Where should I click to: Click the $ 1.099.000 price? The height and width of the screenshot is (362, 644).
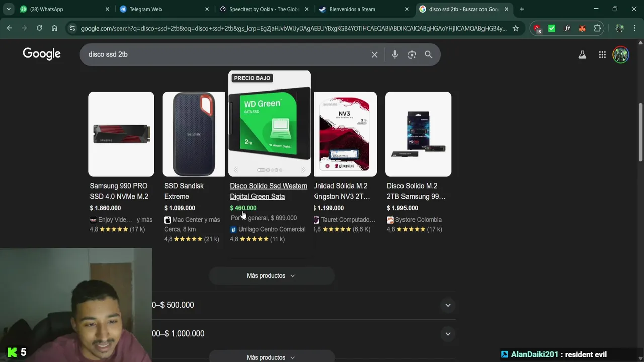point(180,208)
